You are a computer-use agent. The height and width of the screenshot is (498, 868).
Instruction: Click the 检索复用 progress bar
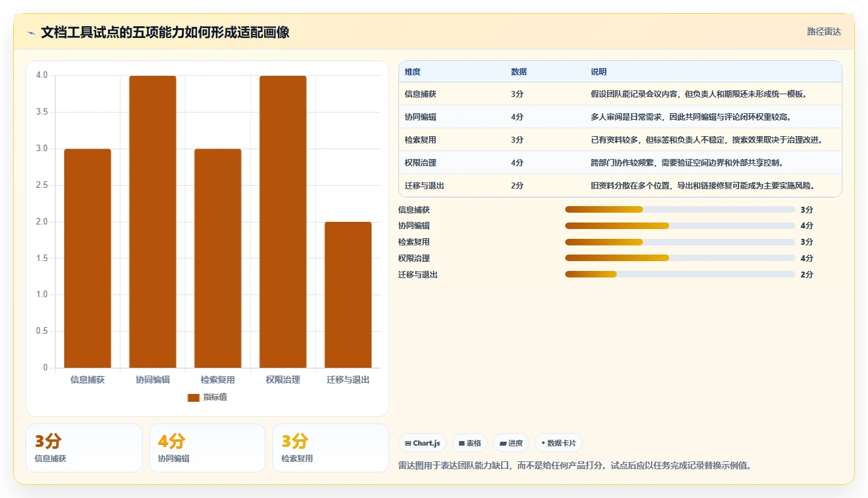click(x=680, y=242)
